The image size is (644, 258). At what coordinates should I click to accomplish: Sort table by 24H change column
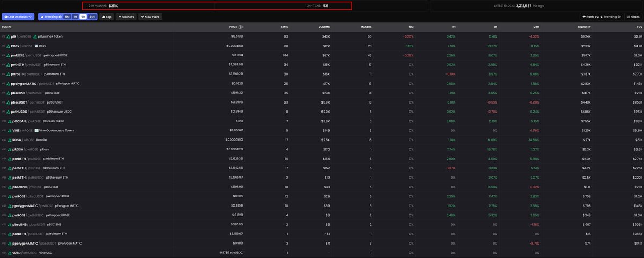536,26
